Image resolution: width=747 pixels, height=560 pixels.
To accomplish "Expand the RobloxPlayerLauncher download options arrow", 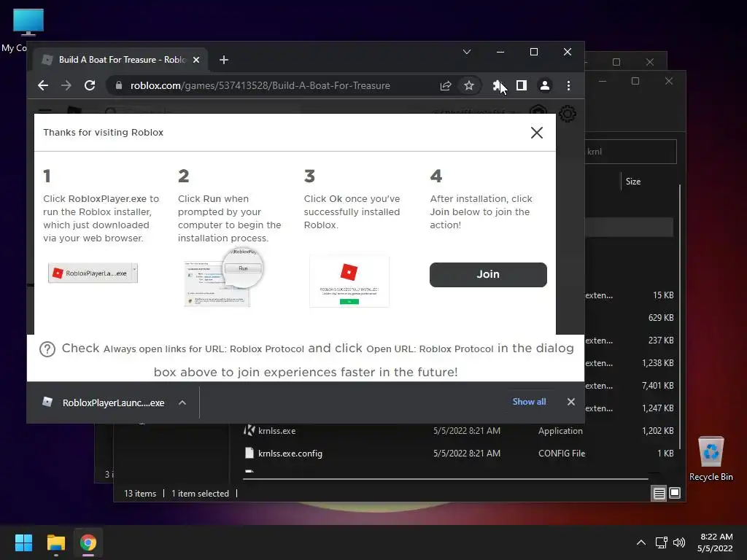I will click(x=182, y=402).
